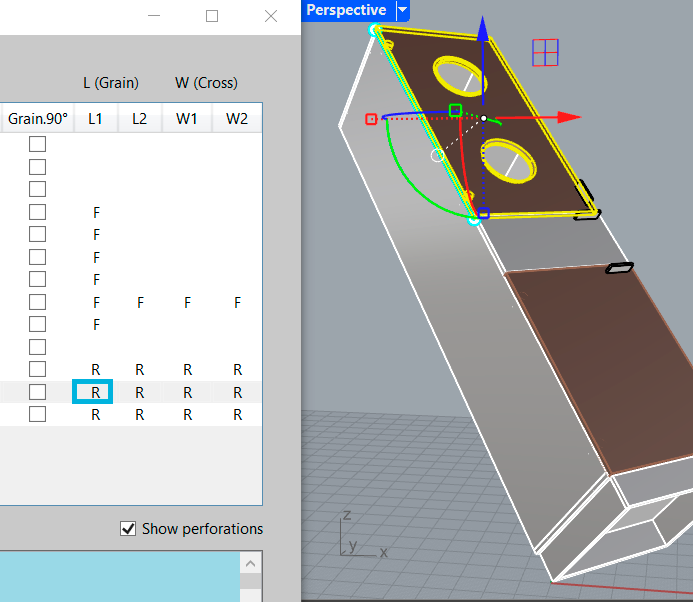Select the W2 R cell in the highlighted row
The image size is (693, 602).
[x=237, y=392]
